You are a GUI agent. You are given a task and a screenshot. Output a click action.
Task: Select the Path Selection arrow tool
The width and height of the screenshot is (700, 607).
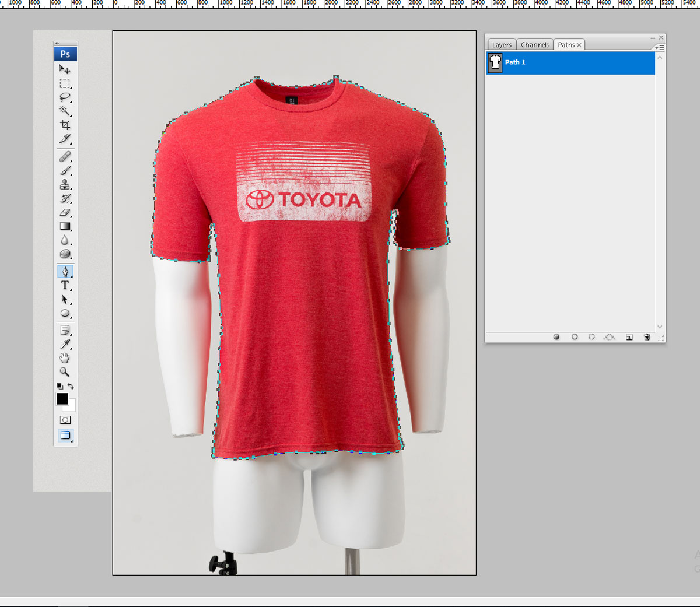coord(65,300)
